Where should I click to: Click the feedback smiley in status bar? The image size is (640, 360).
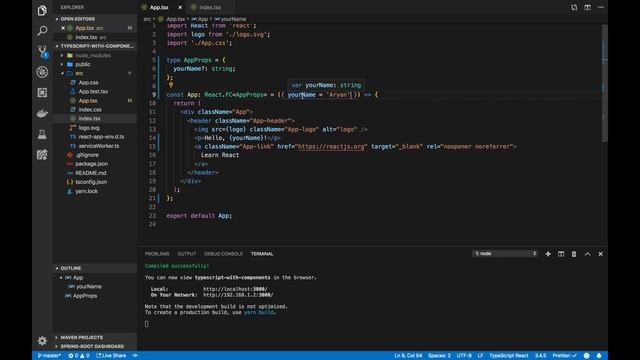(587, 356)
